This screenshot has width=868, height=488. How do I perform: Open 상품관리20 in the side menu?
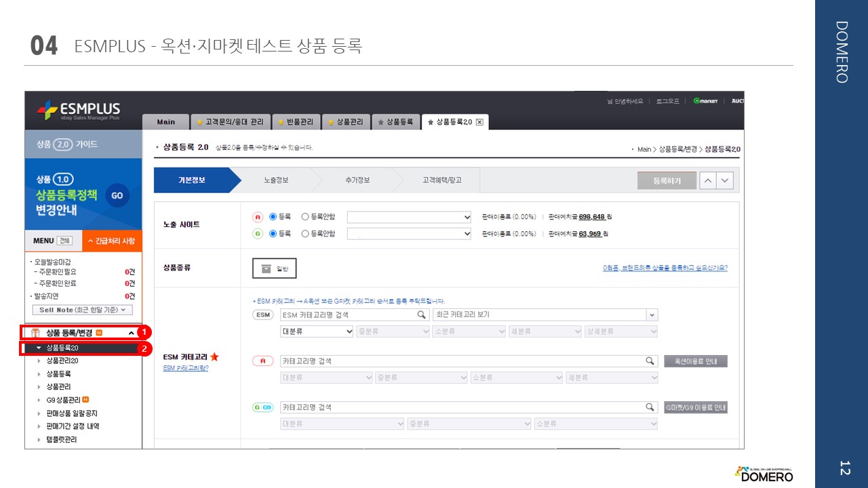pos(62,361)
